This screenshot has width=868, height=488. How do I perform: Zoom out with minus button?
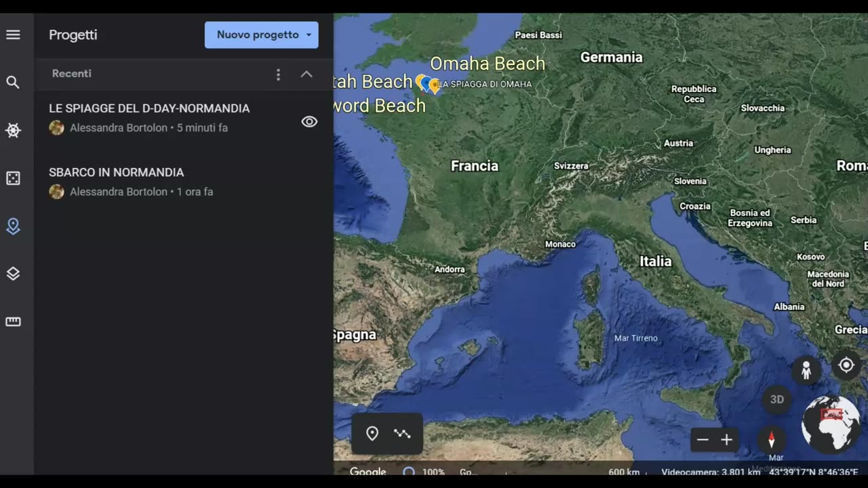tap(703, 440)
